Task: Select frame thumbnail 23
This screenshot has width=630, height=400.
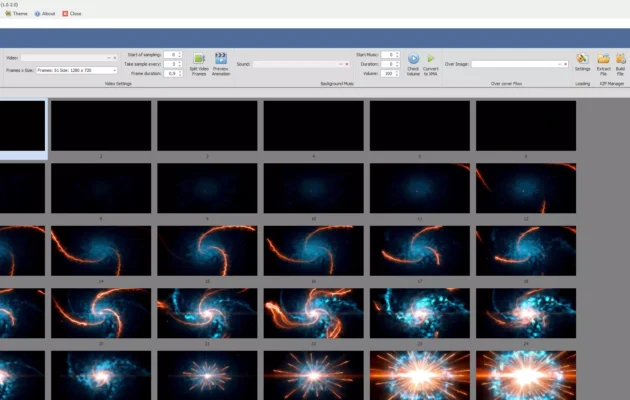Action: coord(420,313)
